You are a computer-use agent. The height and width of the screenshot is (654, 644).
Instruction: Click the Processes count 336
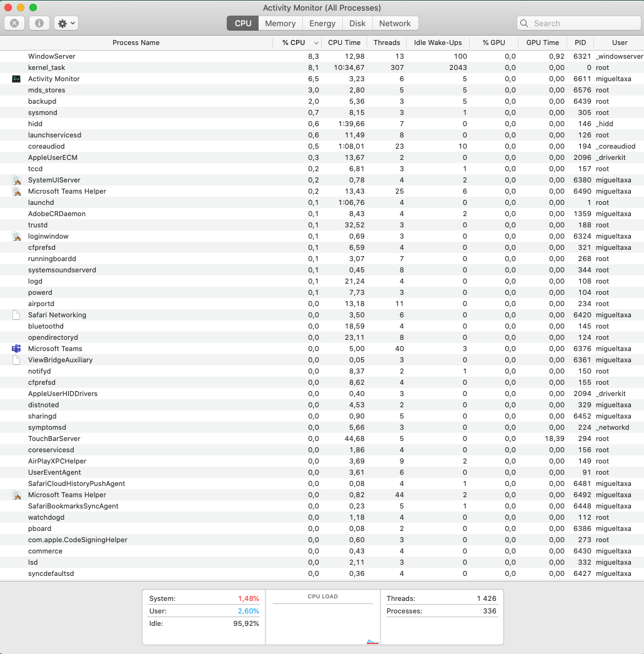click(x=490, y=612)
